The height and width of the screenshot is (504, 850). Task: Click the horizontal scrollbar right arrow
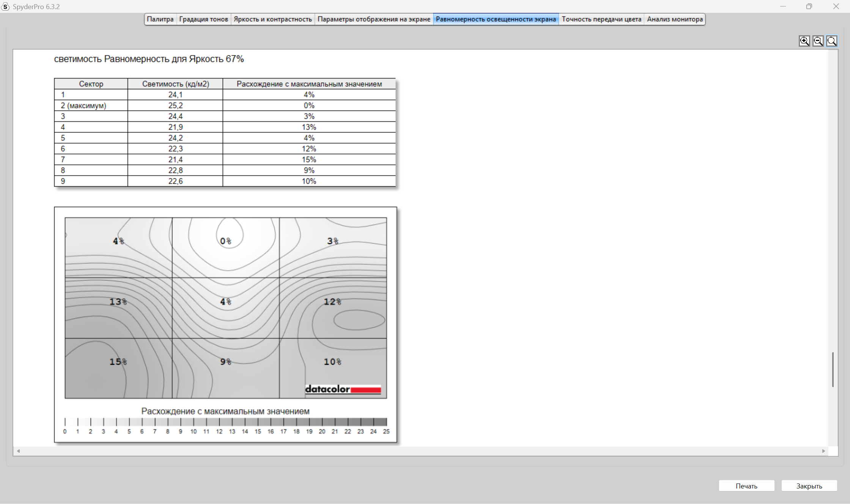pos(823,451)
